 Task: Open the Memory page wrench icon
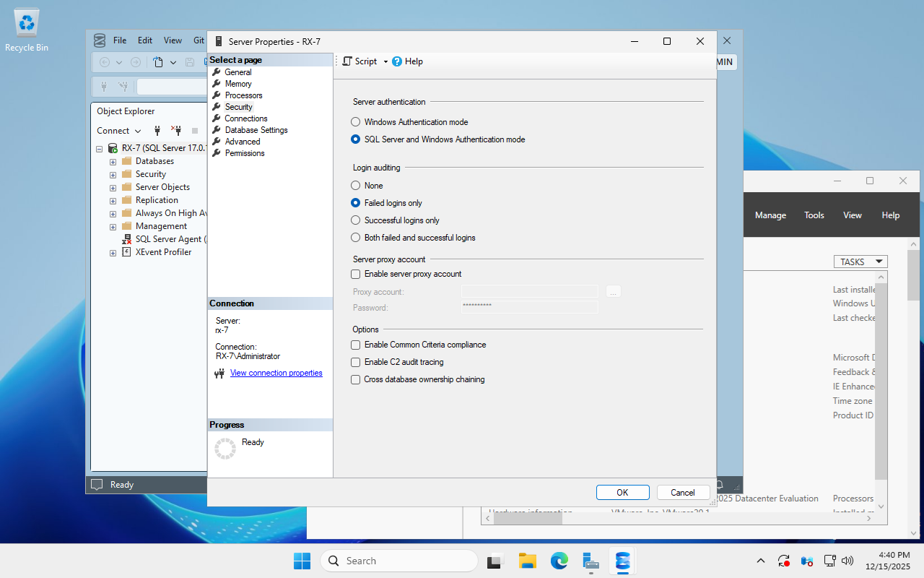pos(216,83)
